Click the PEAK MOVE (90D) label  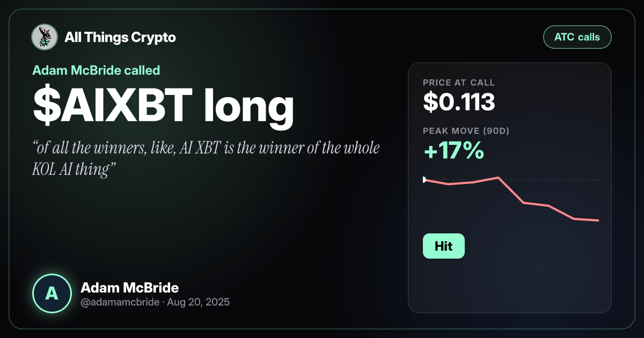(x=466, y=130)
